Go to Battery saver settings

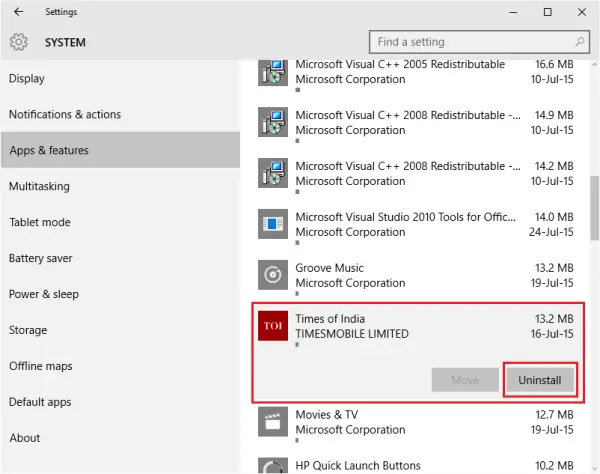(x=41, y=258)
